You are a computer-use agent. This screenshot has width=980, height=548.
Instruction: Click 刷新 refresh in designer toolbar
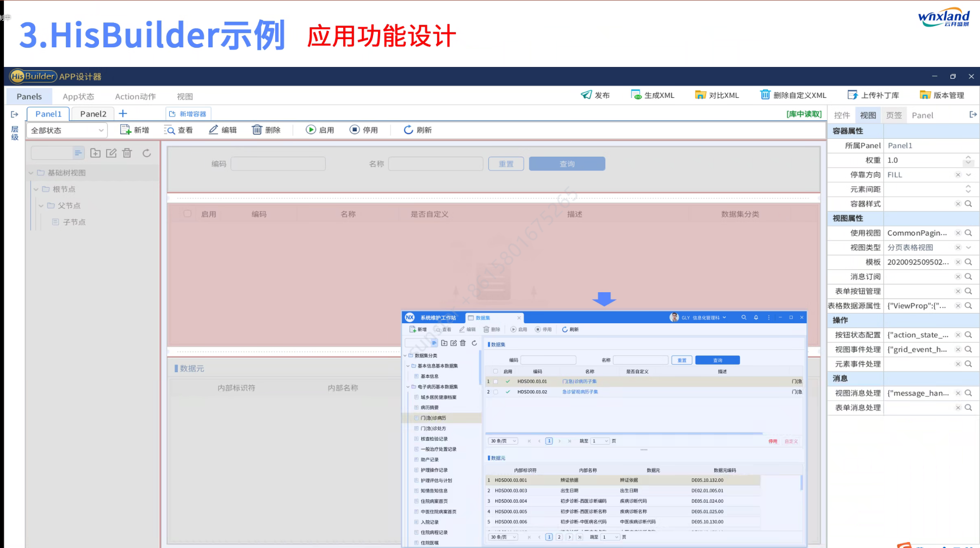[x=418, y=130]
